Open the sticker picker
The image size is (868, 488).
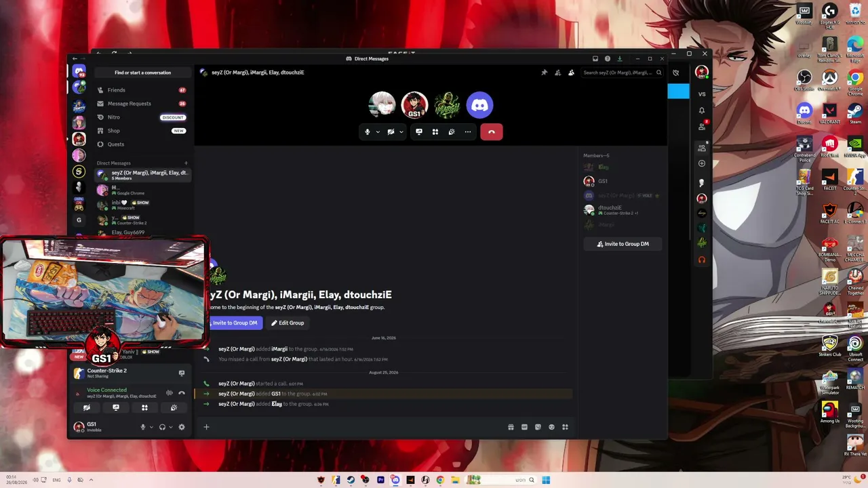point(538,427)
